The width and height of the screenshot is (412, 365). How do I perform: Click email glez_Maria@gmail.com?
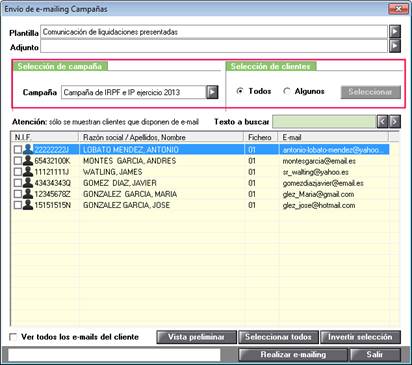pos(318,194)
